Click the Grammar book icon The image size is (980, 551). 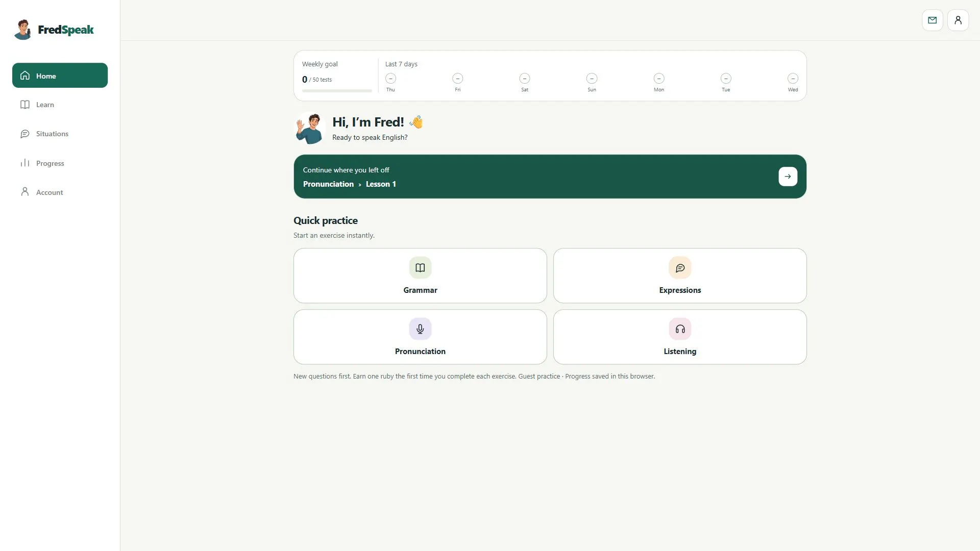420,268
